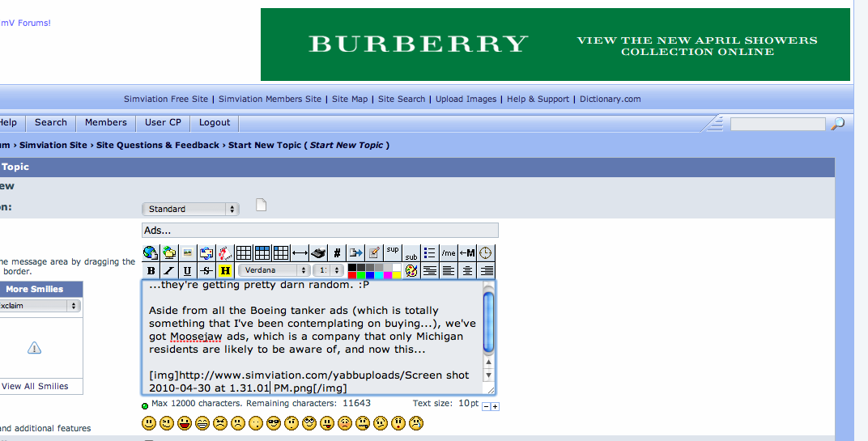Open the color palette picker icon
The height and width of the screenshot is (441, 868).
411,270
